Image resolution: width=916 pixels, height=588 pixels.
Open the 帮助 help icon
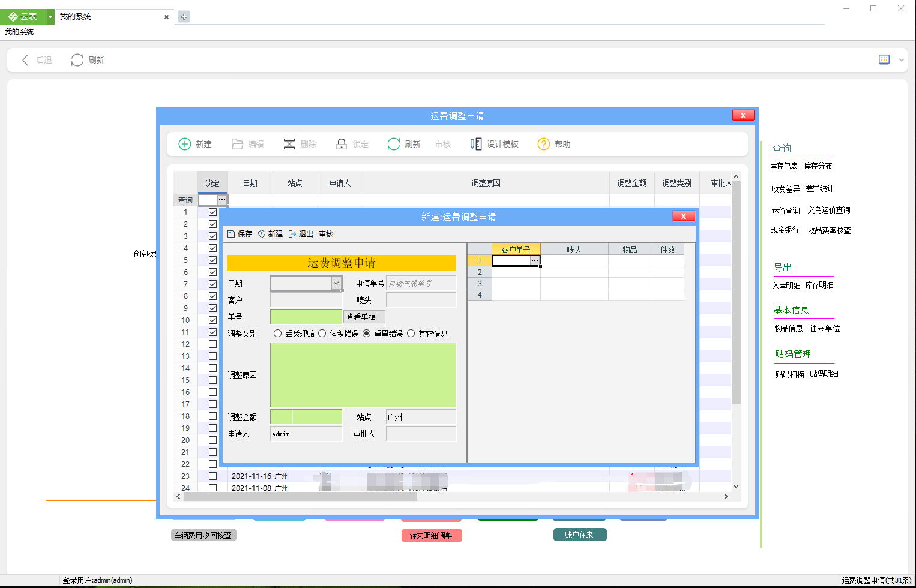tap(544, 144)
